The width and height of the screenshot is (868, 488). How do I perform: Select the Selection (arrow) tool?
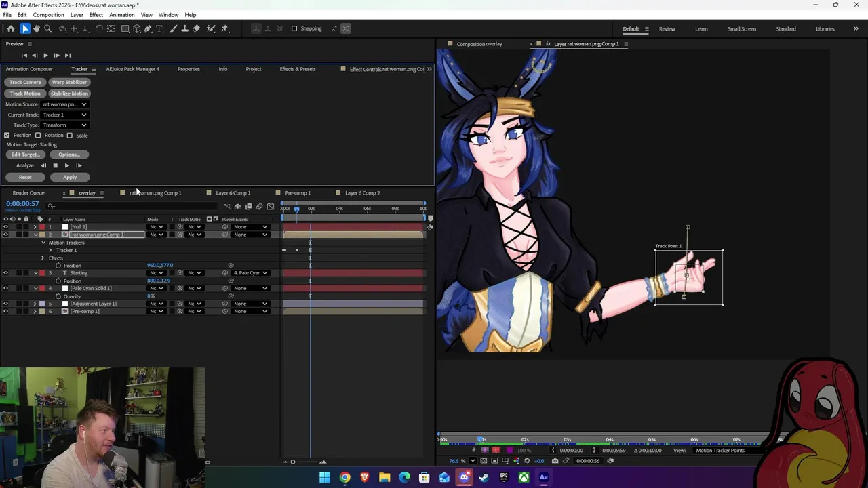[x=25, y=28]
